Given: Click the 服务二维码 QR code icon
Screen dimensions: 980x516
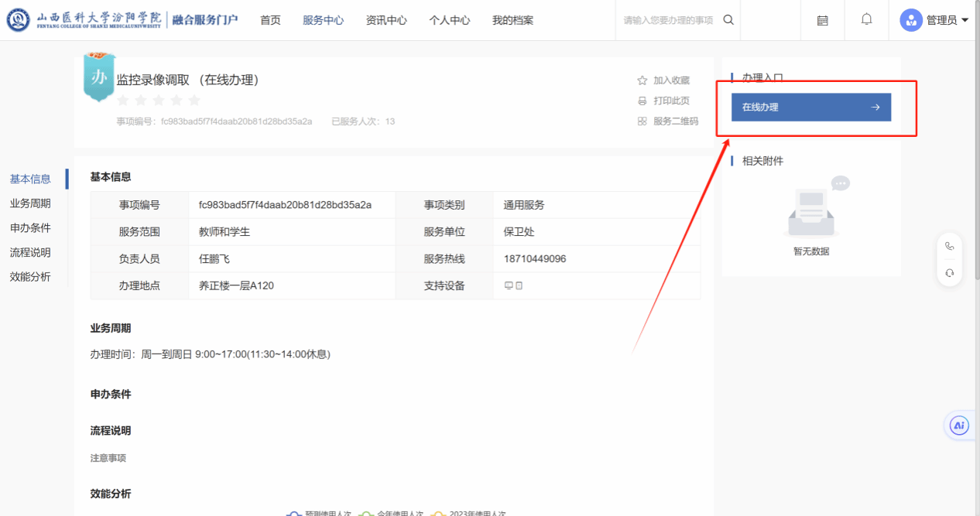Looking at the screenshot, I should coord(642,121).
